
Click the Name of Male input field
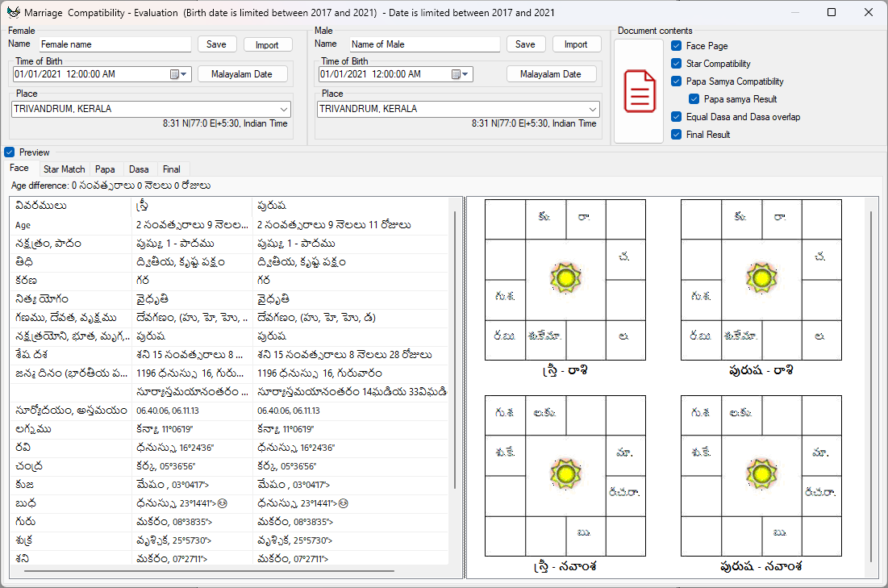pyautogui.click(x=424, y=44)
